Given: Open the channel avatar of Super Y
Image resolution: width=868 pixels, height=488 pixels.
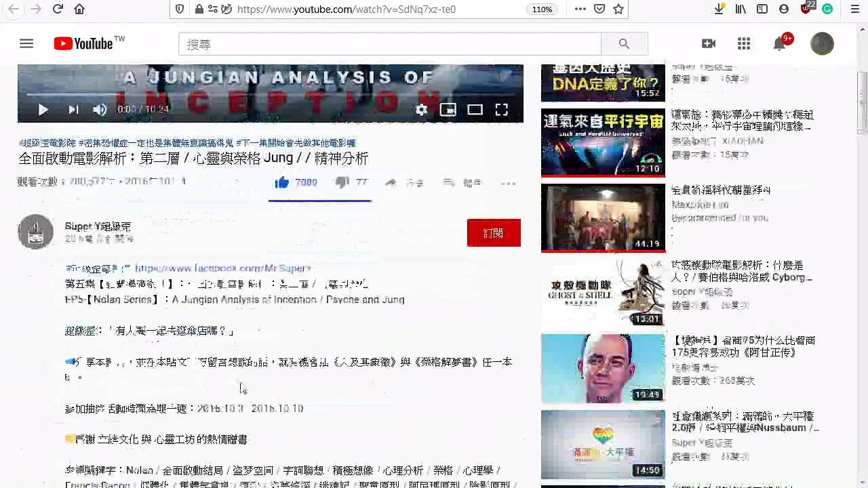Looking at the screenshot, I should (x=35, y=232).
